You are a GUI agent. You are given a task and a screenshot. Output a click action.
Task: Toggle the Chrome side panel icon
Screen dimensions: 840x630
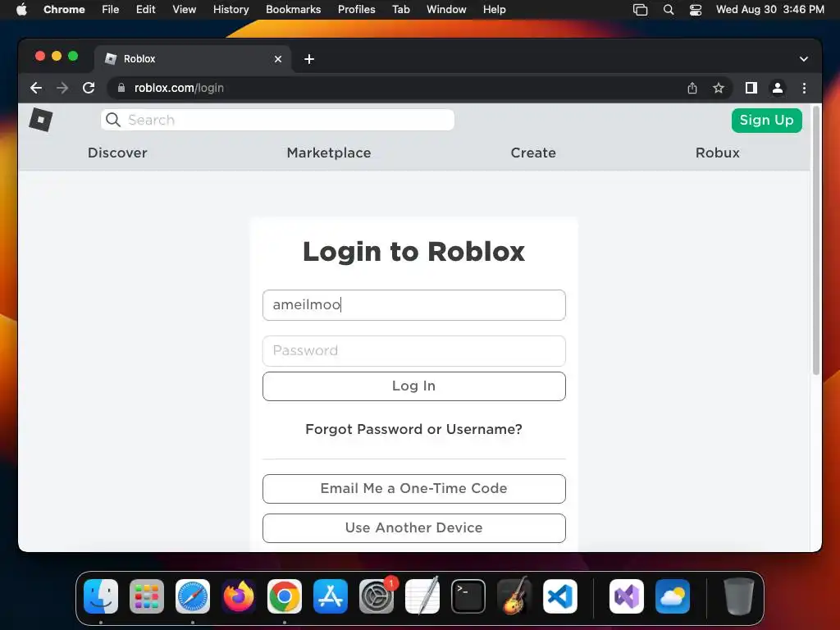(x=751, y=88)
